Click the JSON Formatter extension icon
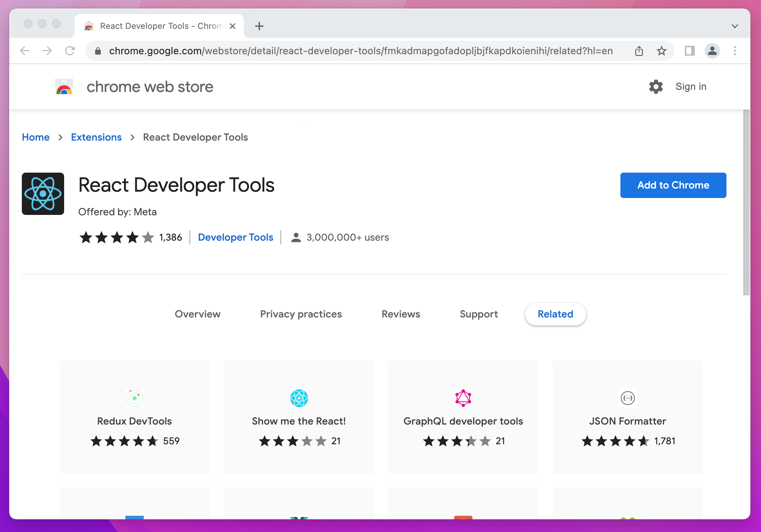 (x=627, y=398)
